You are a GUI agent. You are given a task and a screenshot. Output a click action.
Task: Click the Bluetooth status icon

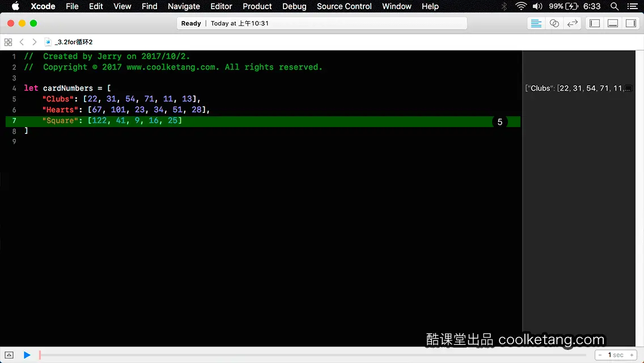point(504,6)
